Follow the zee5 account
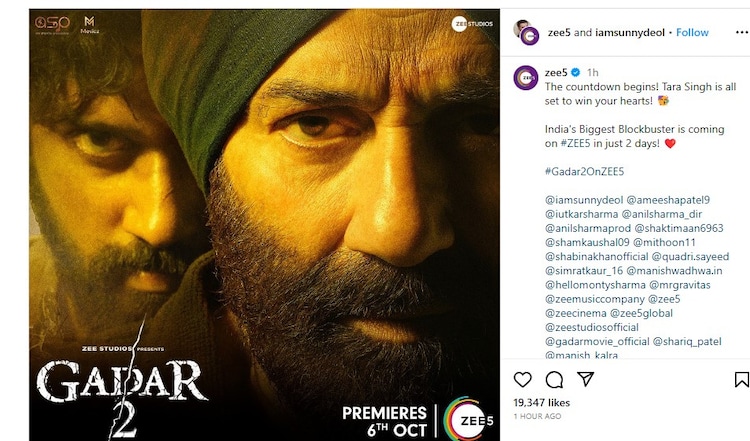 [692, 32]
